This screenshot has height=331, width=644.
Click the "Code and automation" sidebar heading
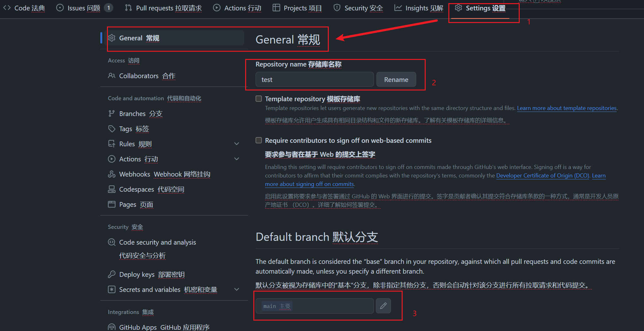pos(155,98)
